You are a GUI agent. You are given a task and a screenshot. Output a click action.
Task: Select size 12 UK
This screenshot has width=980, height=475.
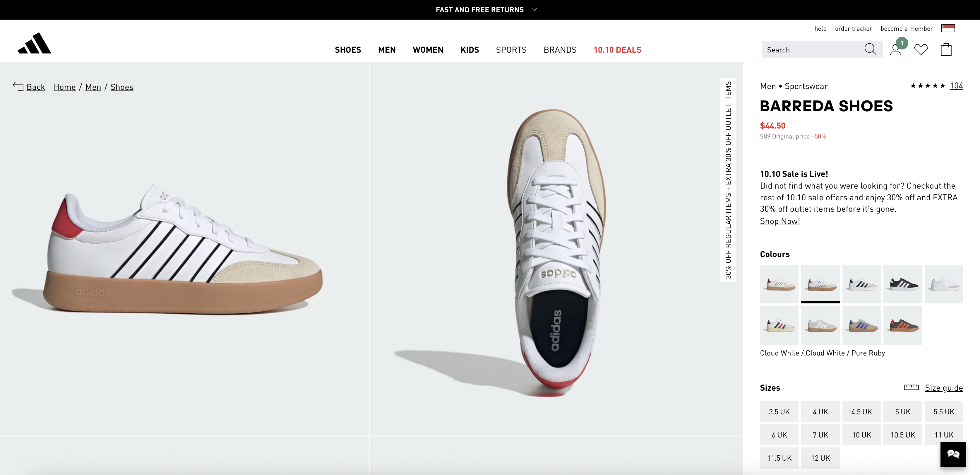[x=820, y=458]
